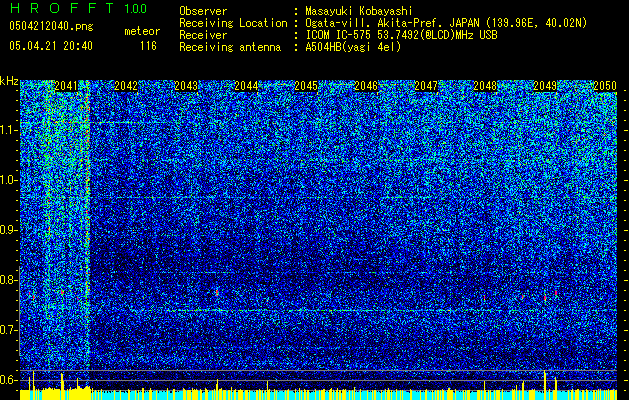629x400 pixels.
Task: Click the Receiving antenna label
Action: pos(230,47)
